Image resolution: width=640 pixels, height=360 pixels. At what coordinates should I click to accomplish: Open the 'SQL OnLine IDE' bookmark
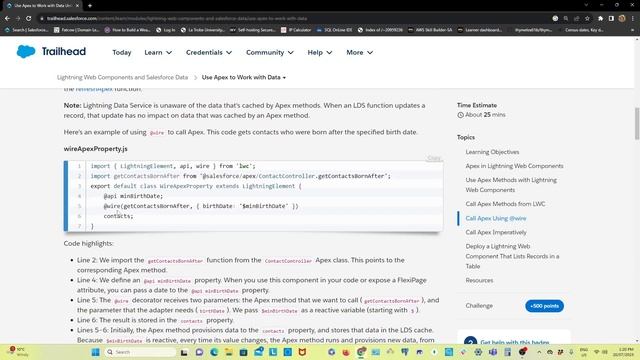click(334, 30)
